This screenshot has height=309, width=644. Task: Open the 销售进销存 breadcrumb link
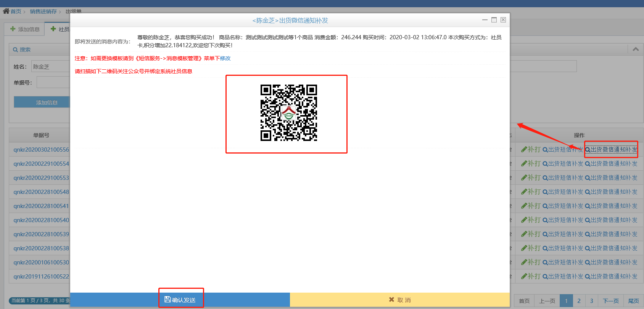43,11
